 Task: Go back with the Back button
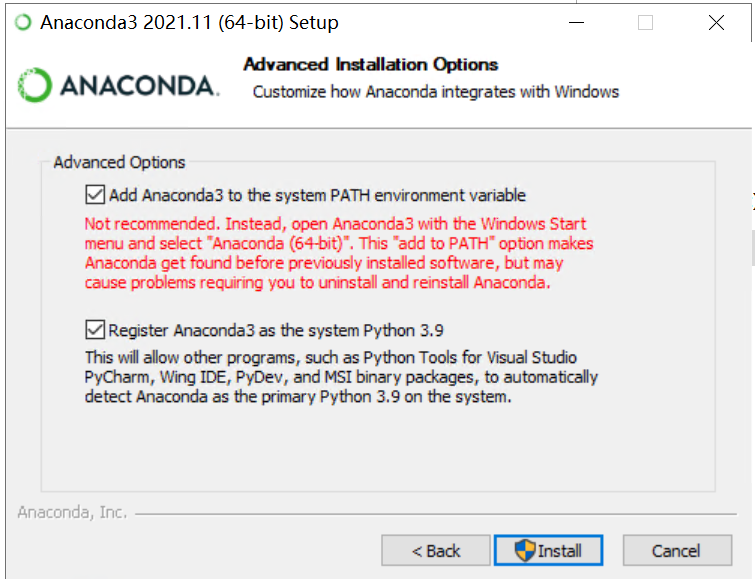click(436, 550)
